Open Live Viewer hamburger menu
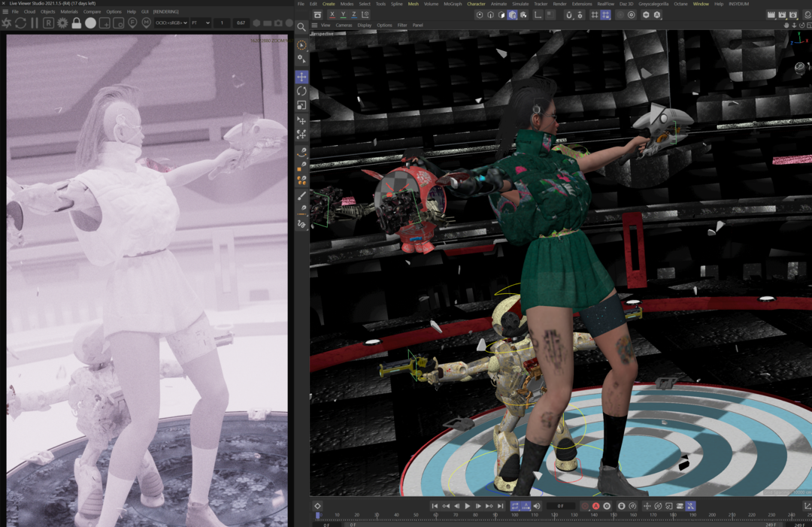The width and height of the screenshot is (812, 527). (x=5, y=11)
